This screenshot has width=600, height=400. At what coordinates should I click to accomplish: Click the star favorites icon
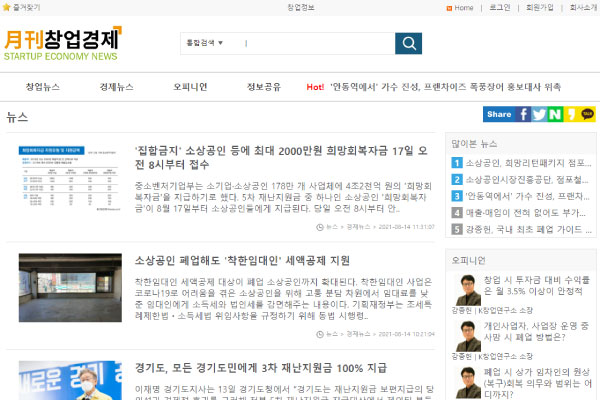point(6,7)
